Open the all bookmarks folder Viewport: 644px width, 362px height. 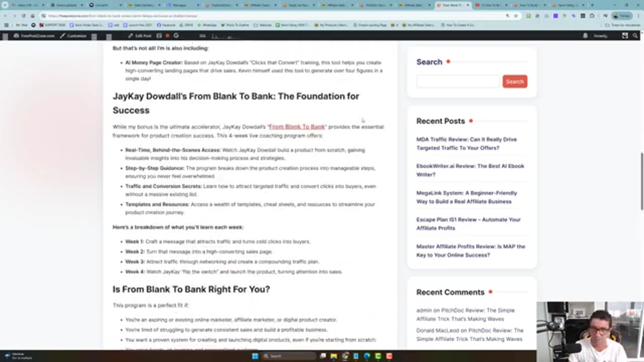click(x=623, y=25)
